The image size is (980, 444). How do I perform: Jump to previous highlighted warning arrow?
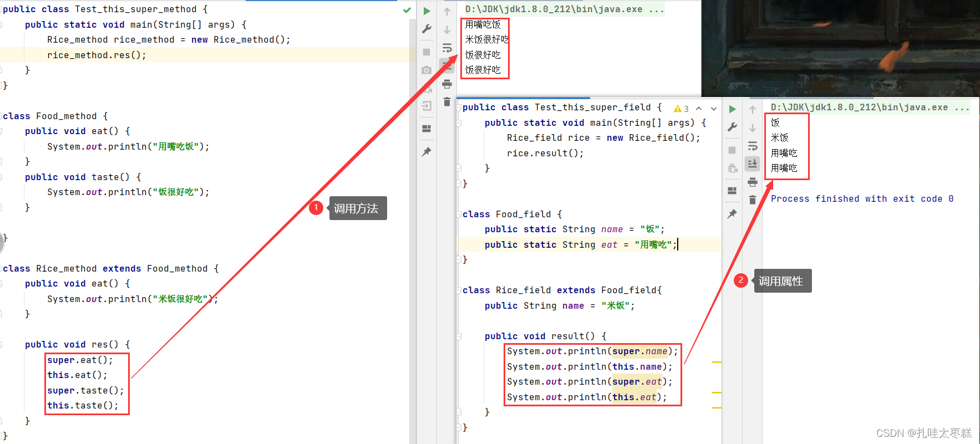[699, 109]
